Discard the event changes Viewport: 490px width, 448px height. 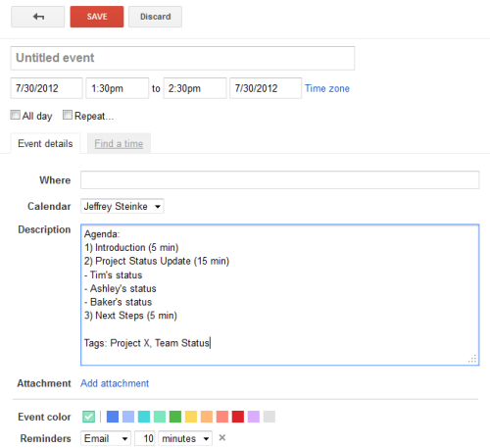(155, 17)
